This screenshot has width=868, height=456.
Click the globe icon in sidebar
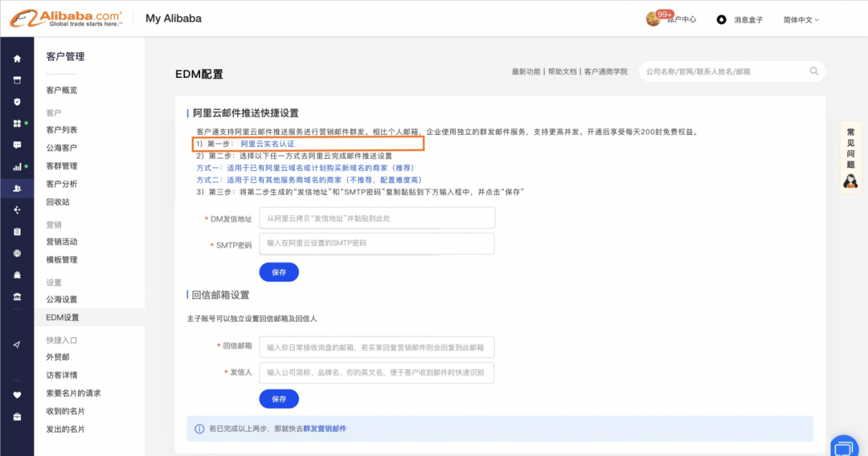click(17, 253)
